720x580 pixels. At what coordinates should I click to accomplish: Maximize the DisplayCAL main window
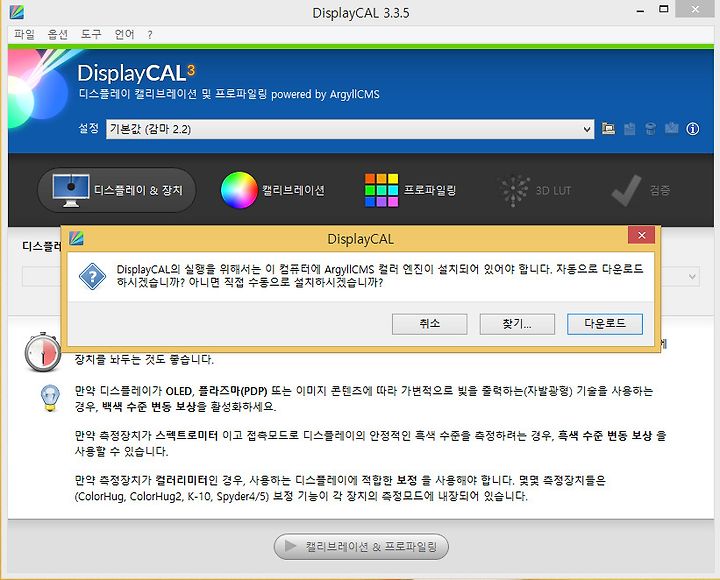pyautogui.click(x=664, y=9)
